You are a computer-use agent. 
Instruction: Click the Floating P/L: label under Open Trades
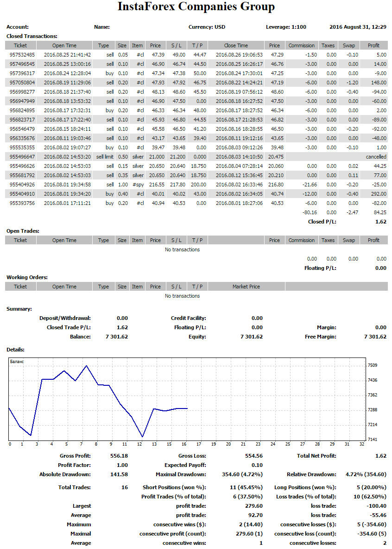pyautogui.click(x=320, y=268)
